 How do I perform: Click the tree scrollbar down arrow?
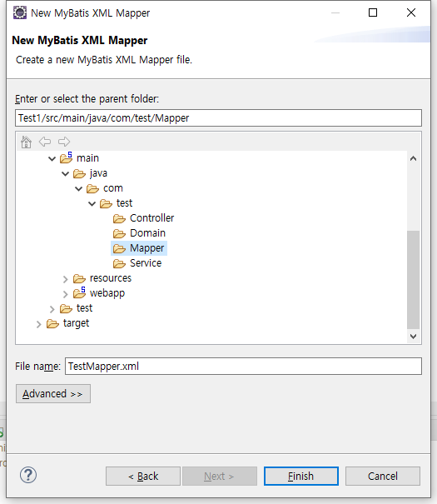click(x=413, y=337)
